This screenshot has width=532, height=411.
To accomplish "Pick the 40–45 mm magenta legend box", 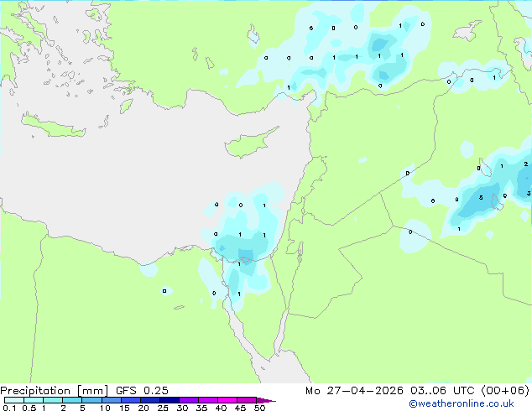I will pyautogui.click(x=227, y=400).
